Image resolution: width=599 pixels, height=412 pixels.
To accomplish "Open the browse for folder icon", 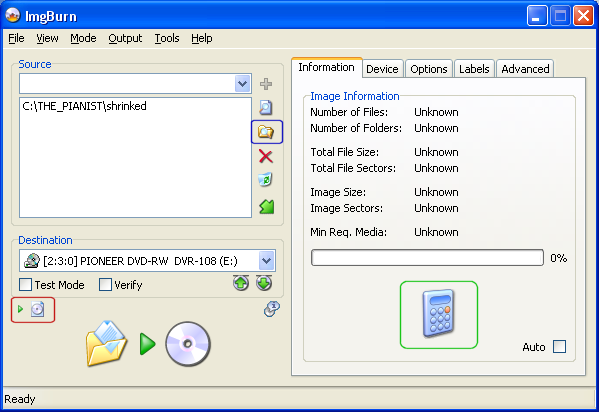I will [266, 132].
